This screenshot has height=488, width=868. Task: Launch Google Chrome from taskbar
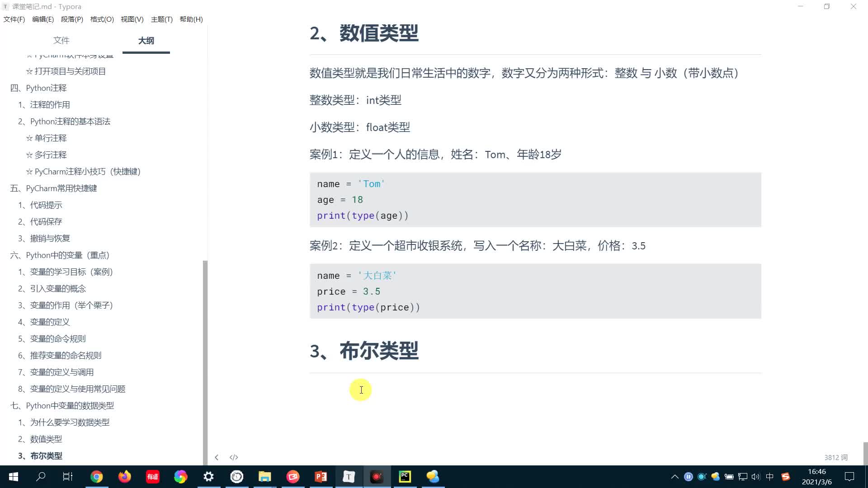(x=96, y=477)
